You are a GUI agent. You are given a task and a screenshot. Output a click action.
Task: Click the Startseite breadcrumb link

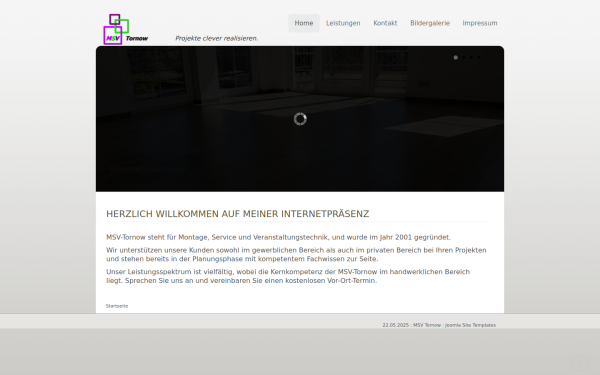tap(117, 306)
